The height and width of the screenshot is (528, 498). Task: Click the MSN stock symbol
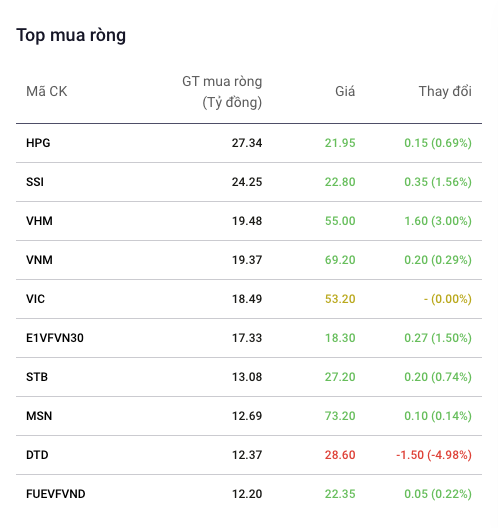tap(39, 416)
